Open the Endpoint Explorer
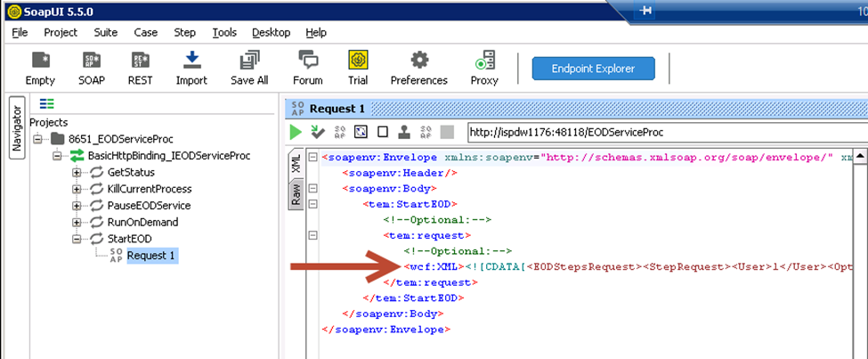Screen dimensions: 868x359 (594, 69)
